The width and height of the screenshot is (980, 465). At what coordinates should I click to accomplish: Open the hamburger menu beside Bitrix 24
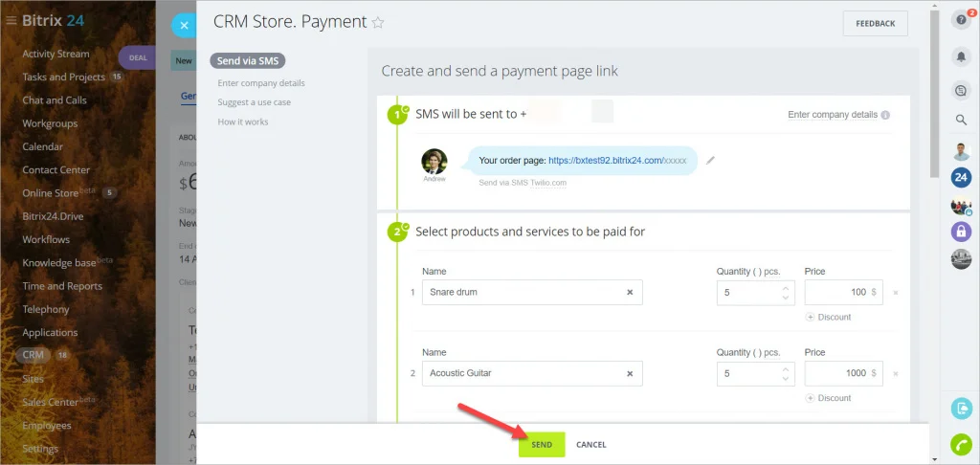tap(11, 21)
